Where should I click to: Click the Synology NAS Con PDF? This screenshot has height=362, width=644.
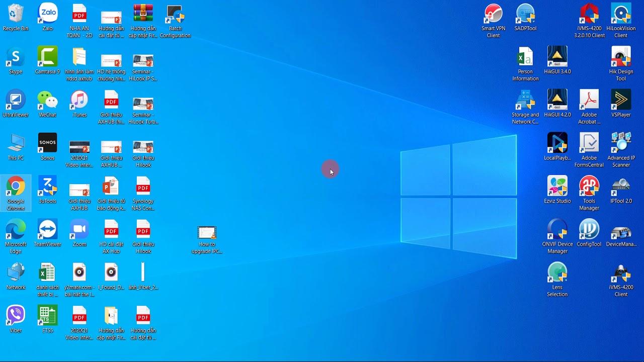[143, 194]
